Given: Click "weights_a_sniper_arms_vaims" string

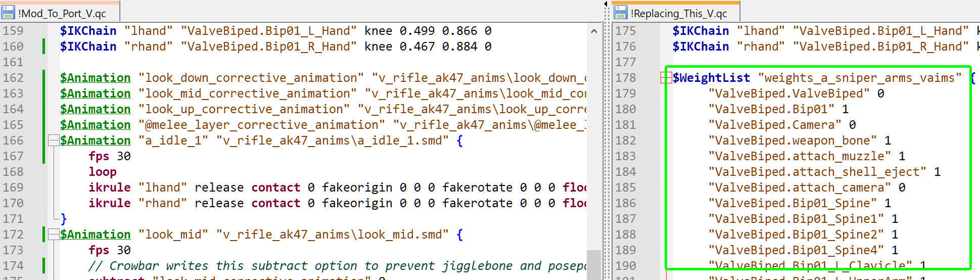Looking at the screenshot, I should (x=859, y=78).
